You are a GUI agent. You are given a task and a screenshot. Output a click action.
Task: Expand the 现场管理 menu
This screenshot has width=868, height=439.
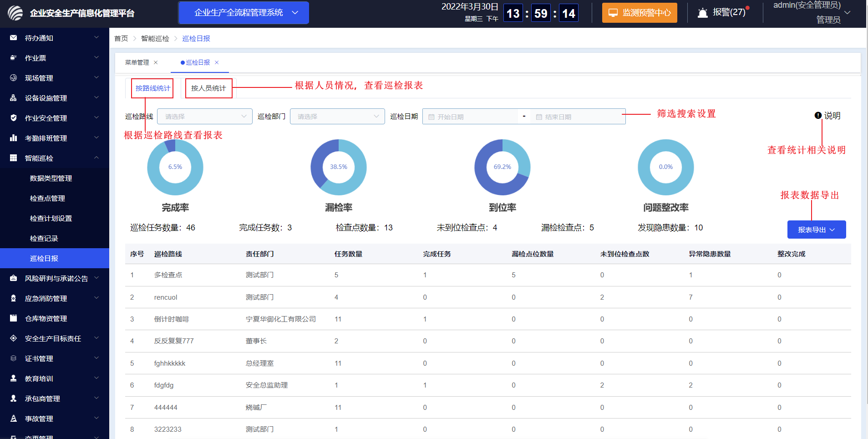point(96,77)
